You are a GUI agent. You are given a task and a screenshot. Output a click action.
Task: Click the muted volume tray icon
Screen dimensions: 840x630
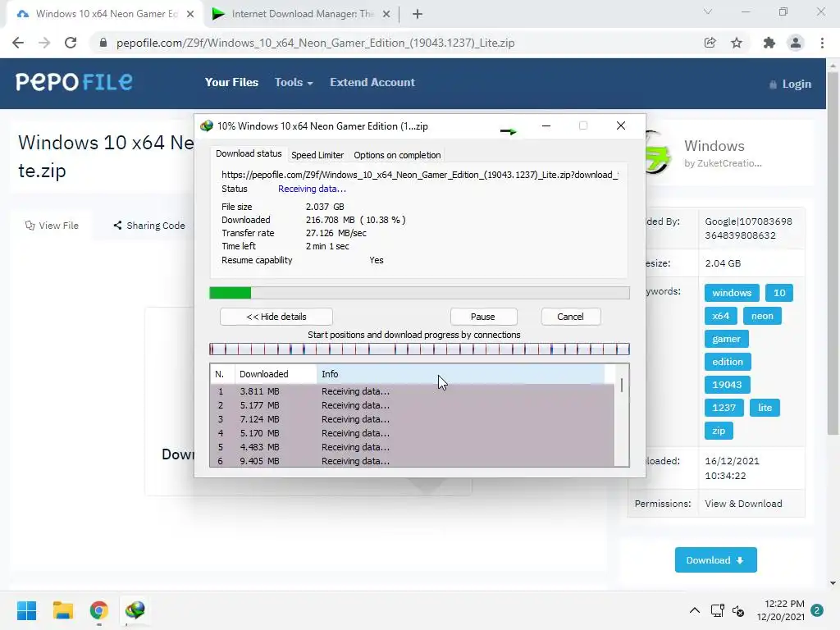point(738,610)
